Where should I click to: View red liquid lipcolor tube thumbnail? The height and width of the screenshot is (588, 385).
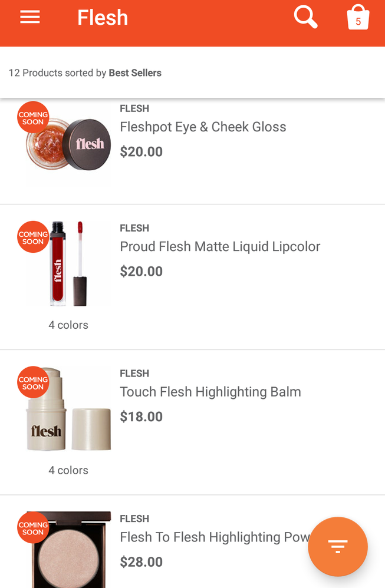pos(68,263)
